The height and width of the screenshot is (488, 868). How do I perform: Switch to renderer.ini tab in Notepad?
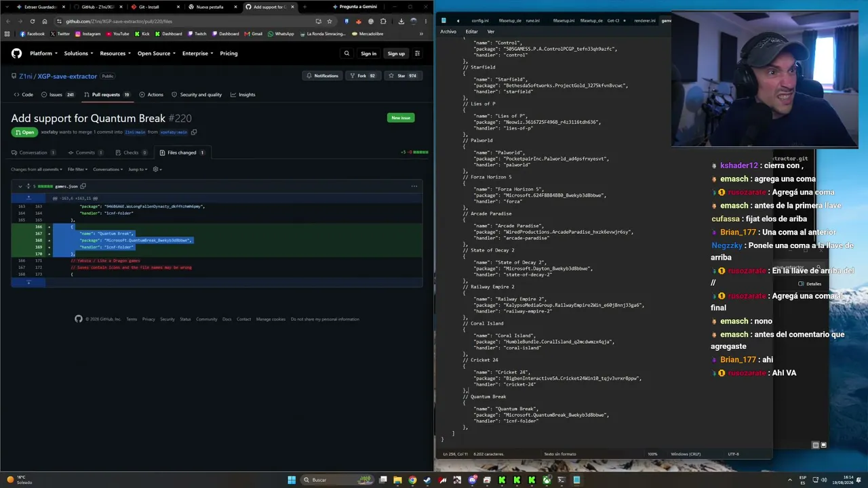click(645, 21)
